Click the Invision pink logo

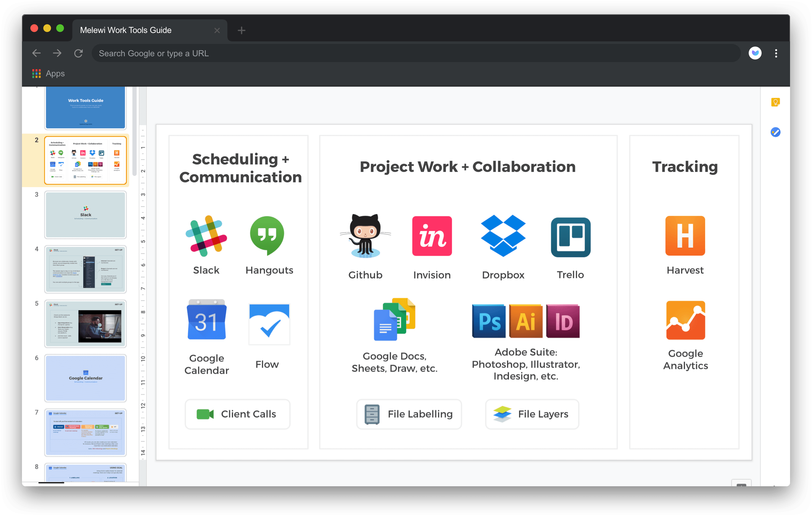432,236
